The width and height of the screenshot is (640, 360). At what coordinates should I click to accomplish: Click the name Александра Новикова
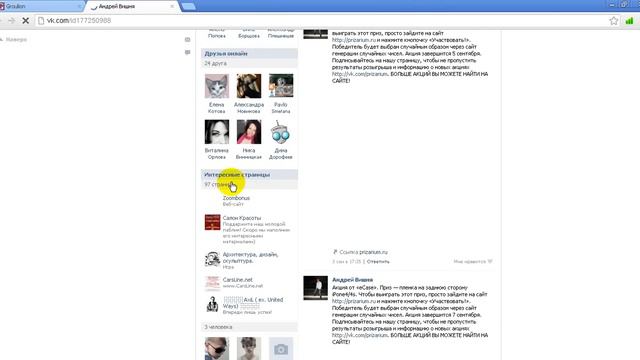[249, 108]
